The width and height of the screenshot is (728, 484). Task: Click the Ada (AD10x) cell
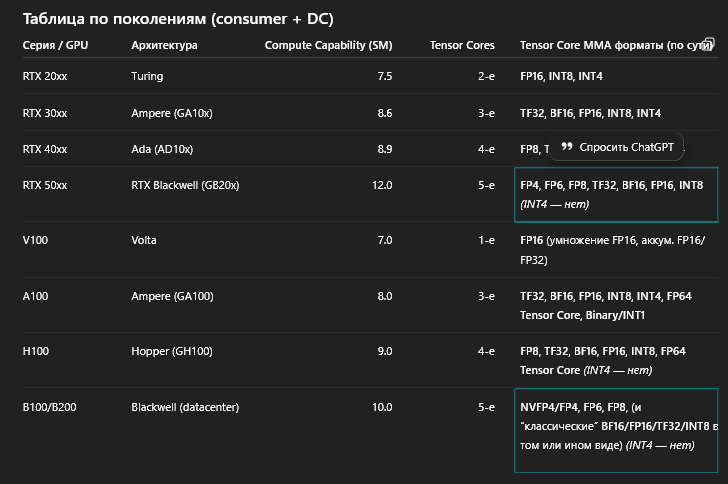coord(162,149)
